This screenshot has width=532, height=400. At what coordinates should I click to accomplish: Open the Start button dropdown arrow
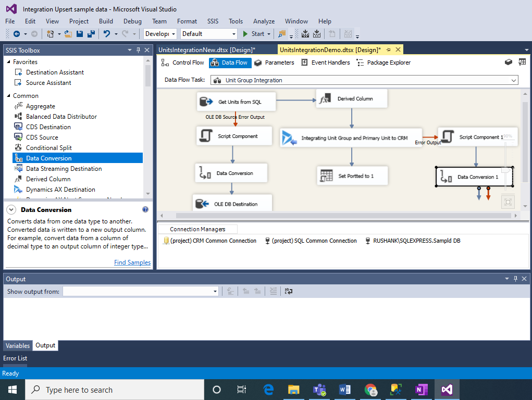[x=269, y=34]
